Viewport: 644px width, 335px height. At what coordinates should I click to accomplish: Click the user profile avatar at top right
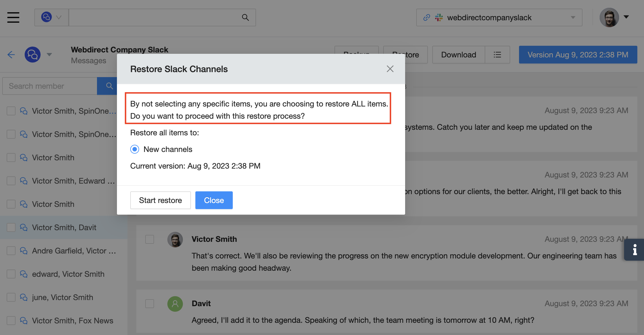609,17
